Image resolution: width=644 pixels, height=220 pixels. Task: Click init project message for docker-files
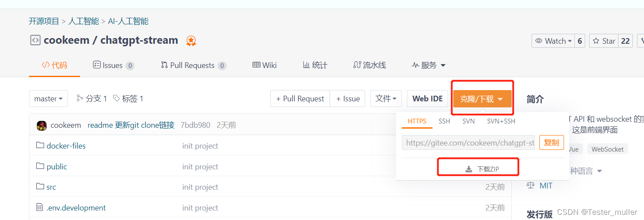[200, 146]
